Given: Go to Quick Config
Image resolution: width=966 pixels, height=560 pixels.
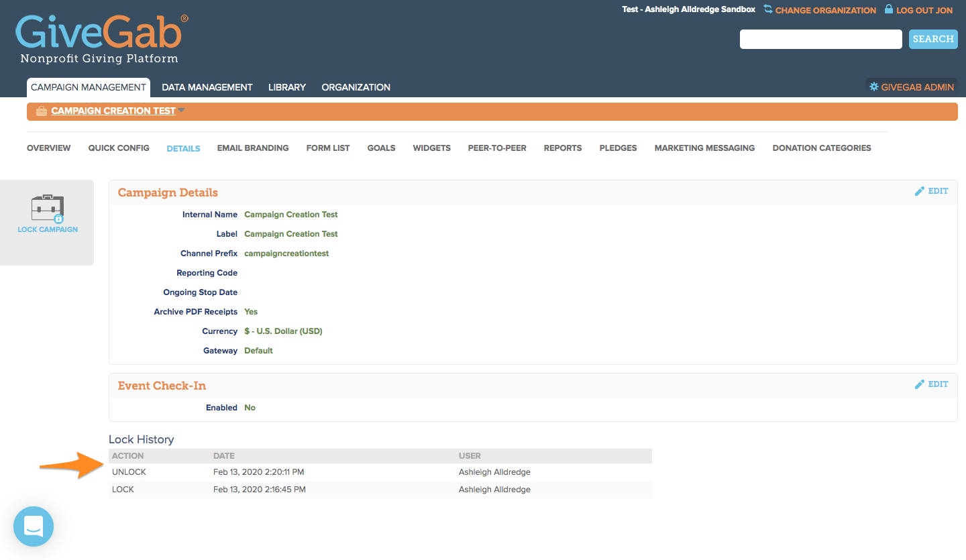Looking at the screenshot, I should point(119,148).
